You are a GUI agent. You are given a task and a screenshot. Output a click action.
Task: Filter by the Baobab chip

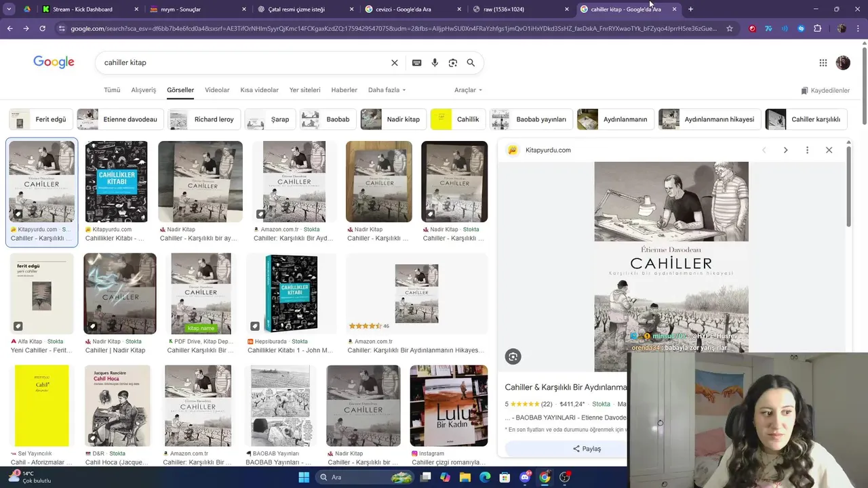pyautogui.click(x=328, y=119)
